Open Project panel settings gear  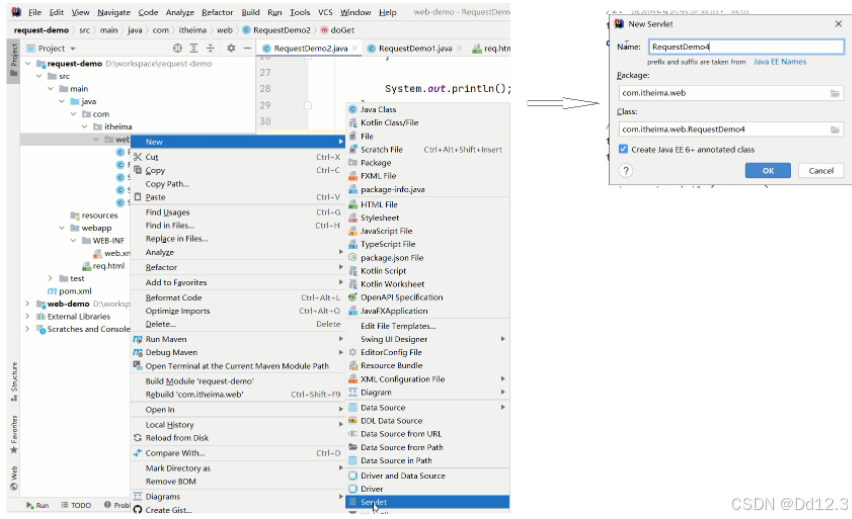tap(231, 48)
